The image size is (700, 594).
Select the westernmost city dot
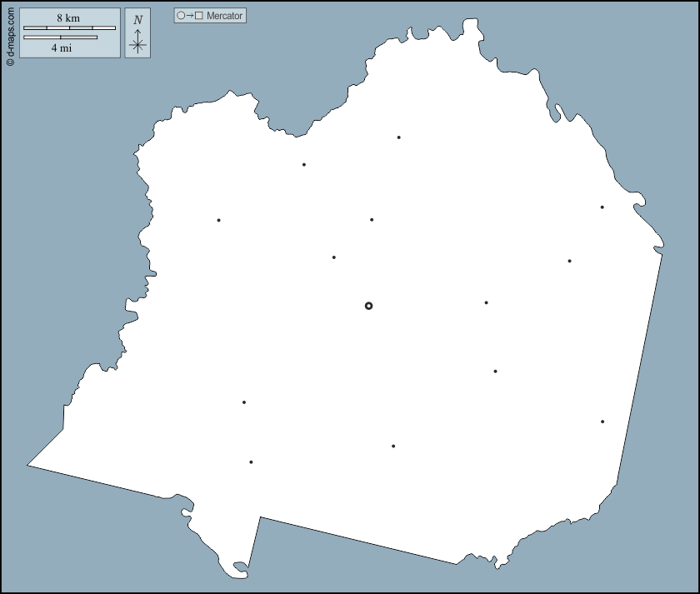tap(218, 220)
